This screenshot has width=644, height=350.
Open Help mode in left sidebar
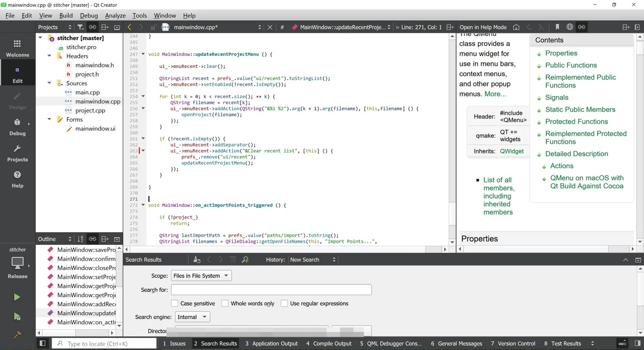point(18,179)
